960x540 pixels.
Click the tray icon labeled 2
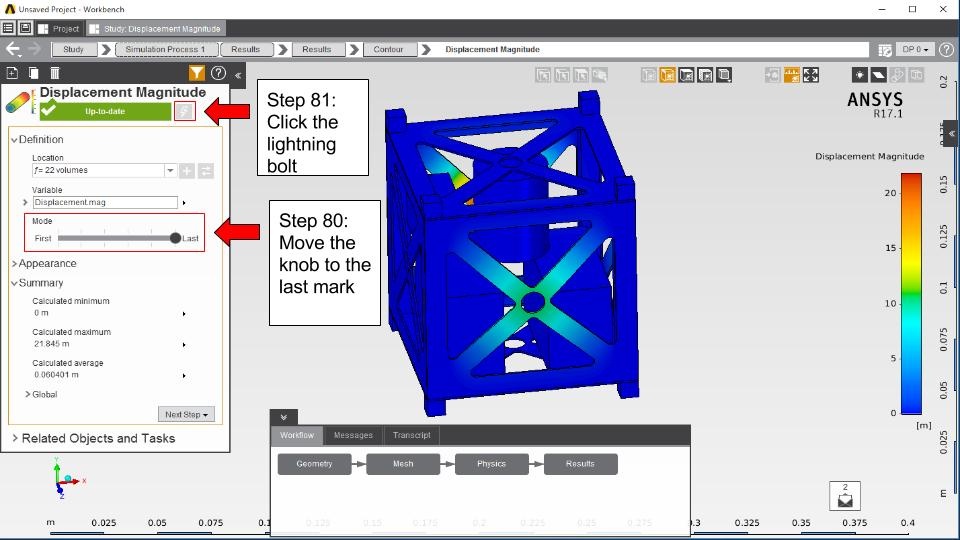[845, 496]
